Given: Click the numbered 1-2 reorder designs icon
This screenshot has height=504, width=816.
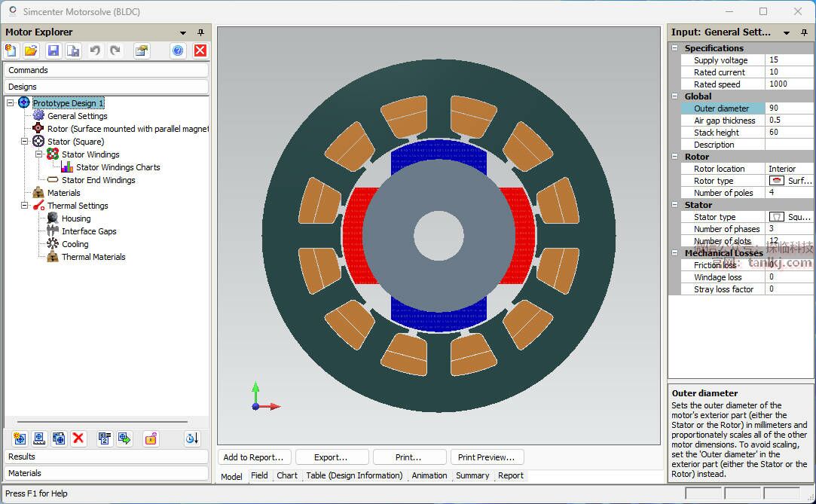Looking at the screenshot, I should click(105, 438).
